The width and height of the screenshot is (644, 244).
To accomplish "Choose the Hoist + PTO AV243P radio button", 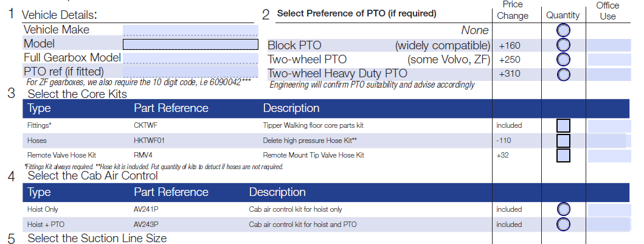I will coord(564,225).
